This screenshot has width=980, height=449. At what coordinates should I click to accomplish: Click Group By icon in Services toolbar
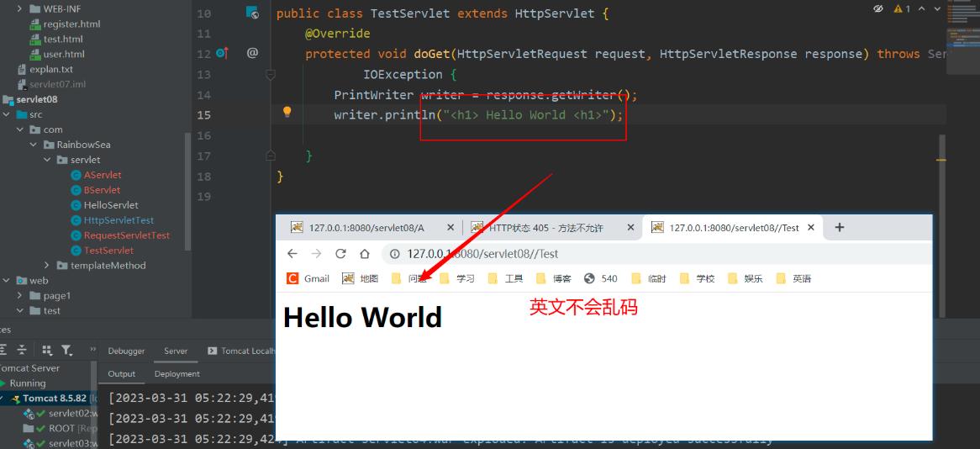[46, 350]
